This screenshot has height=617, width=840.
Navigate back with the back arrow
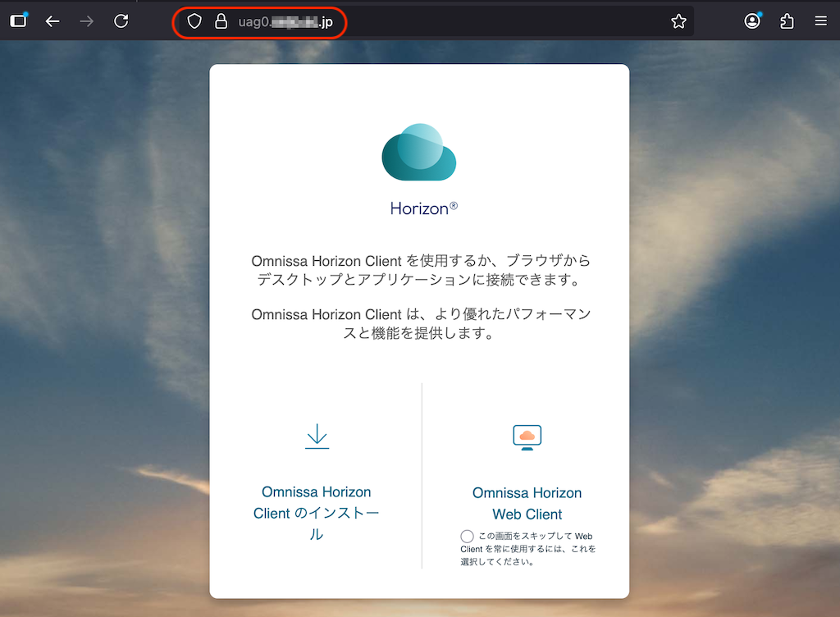point(52,21)
